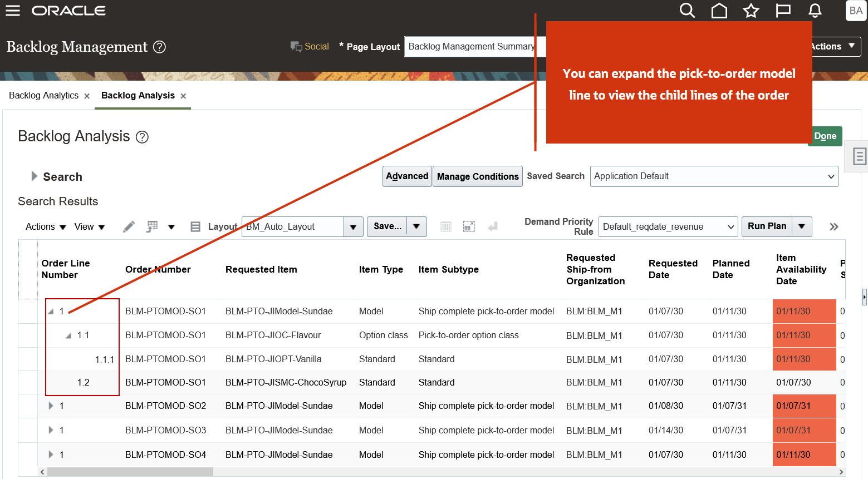
Task: Click the Done button
Action: (x=826, y=136)
